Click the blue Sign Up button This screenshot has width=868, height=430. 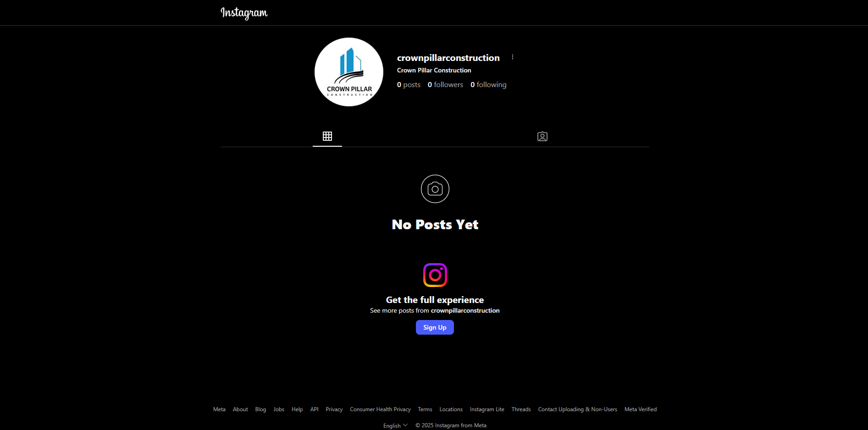pos(435,327)
